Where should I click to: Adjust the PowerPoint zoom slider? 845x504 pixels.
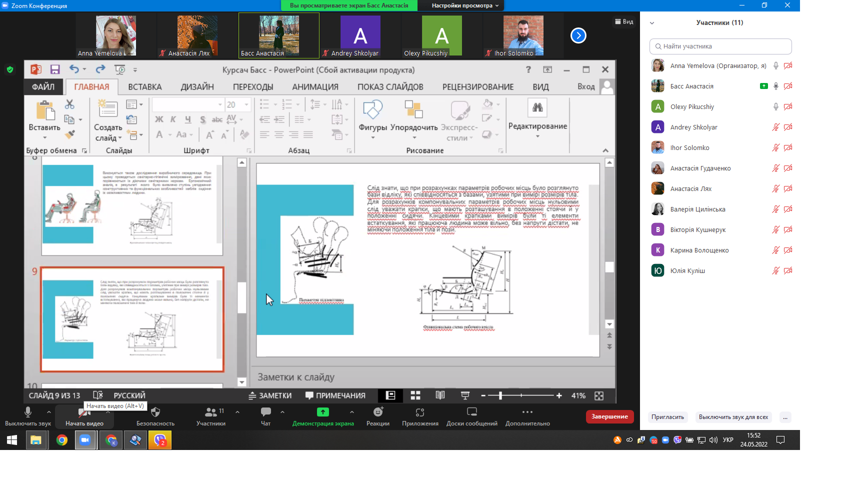point(500,395)
